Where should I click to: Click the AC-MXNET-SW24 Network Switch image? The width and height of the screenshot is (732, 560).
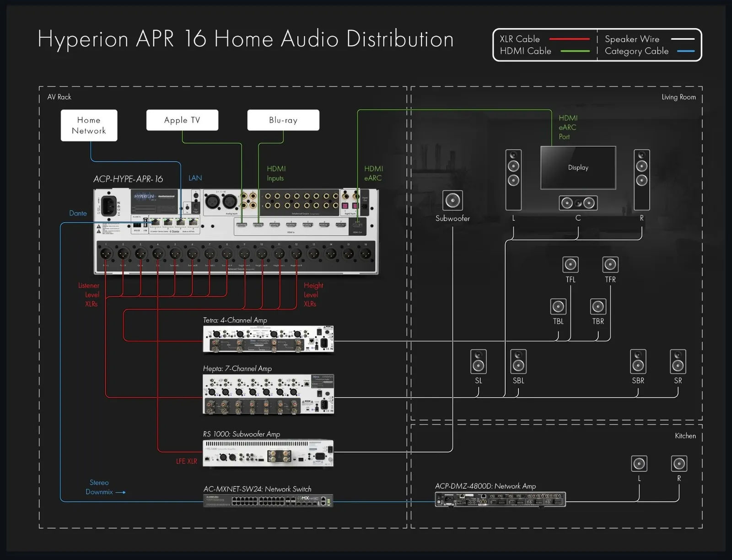pyautogui.click(x=268, y=501)
